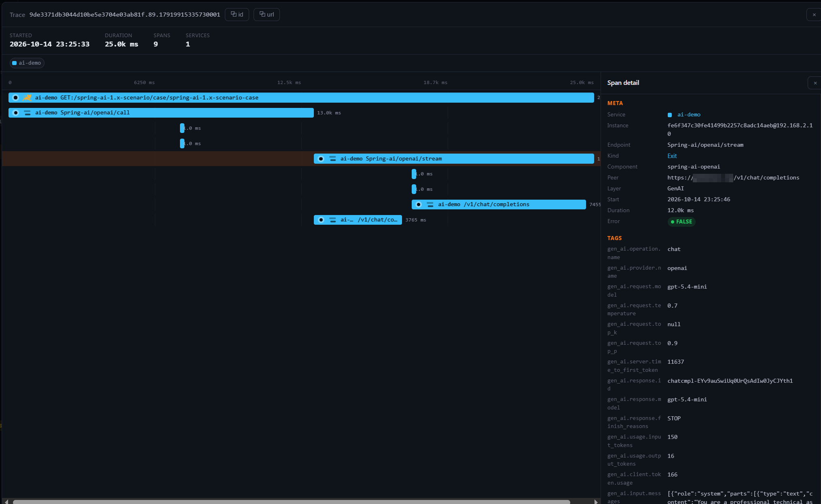The width and height of the screenshot is (821, 504).
Task: Click the Peer URL value
Action: click(x=733, y=178)
